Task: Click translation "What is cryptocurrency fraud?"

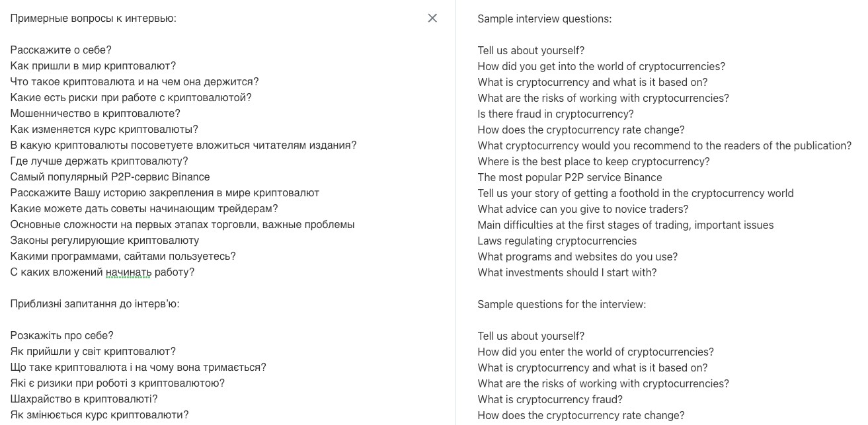Action: pyautogui.click(x=550, y=400)
